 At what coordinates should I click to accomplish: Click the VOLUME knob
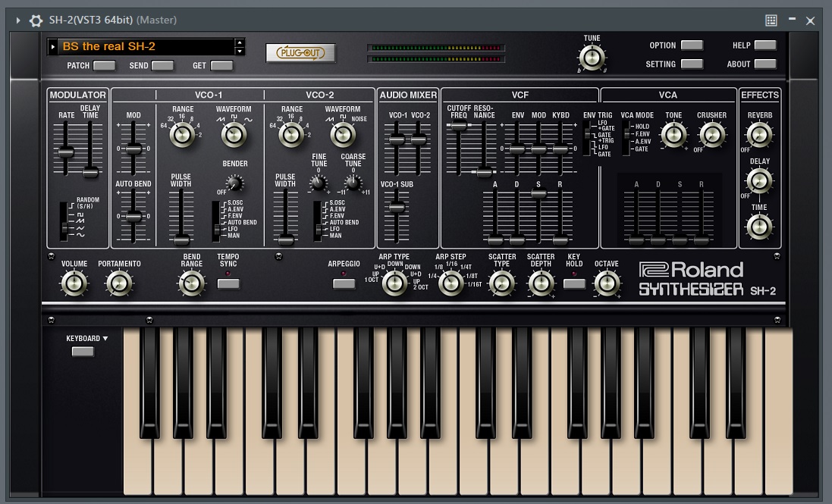coord(74,283)
